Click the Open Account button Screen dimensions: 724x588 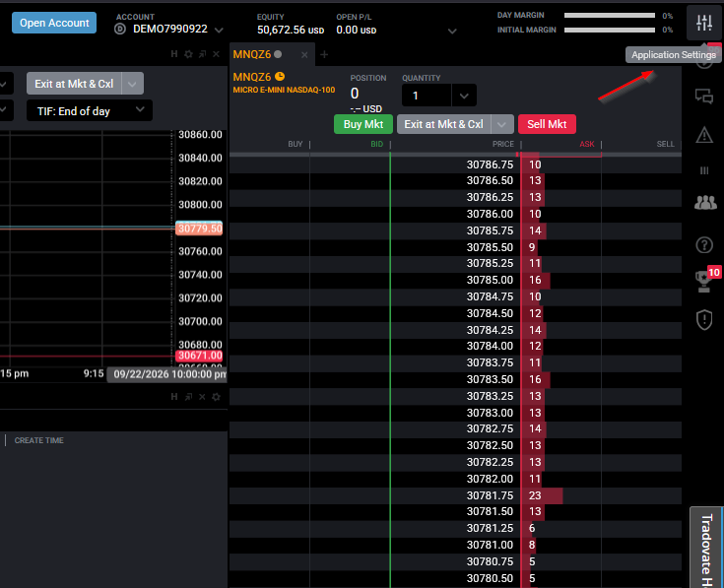54,23
